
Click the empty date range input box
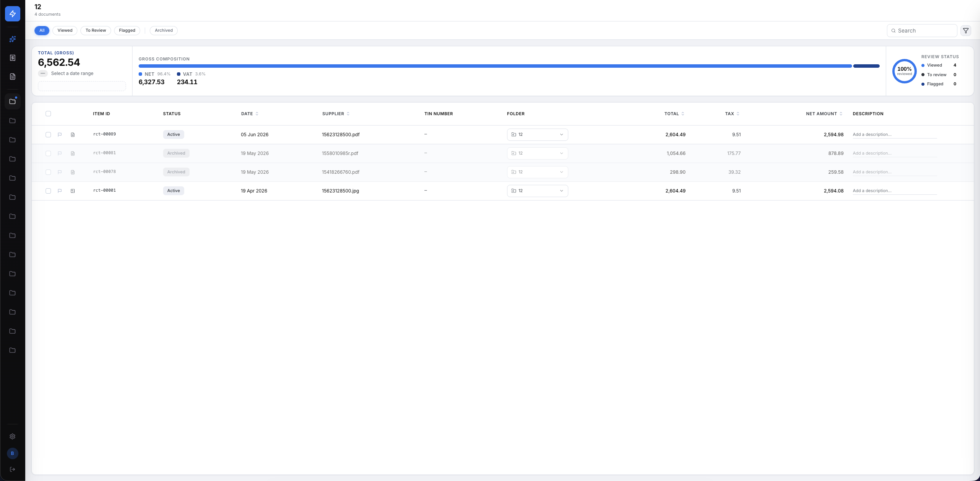(x=82, y=86)
